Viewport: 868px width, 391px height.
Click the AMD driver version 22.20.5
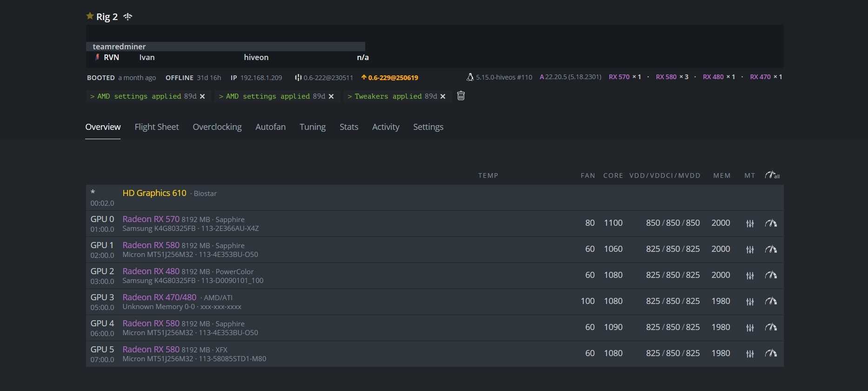[570, 77]
